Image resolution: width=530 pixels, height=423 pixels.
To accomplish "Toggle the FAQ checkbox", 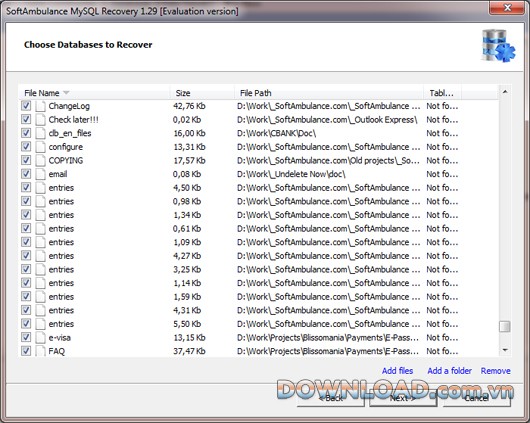I will 26,351.
